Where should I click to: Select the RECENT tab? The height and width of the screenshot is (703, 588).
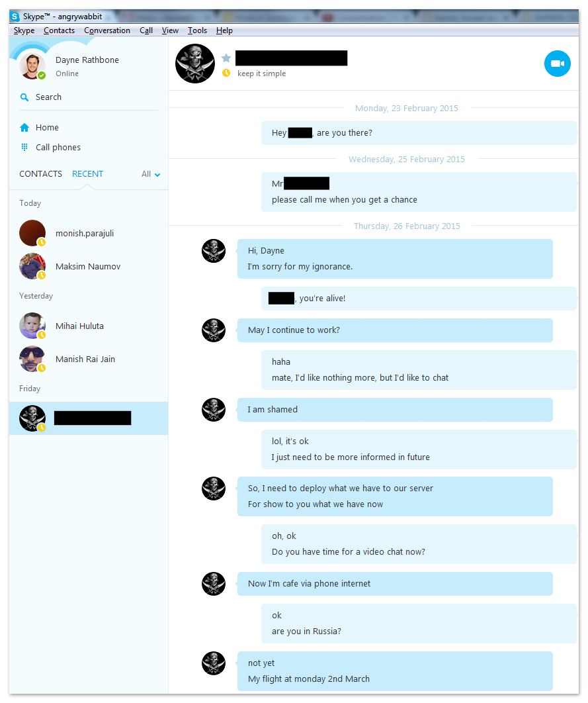tap(87, 174)
